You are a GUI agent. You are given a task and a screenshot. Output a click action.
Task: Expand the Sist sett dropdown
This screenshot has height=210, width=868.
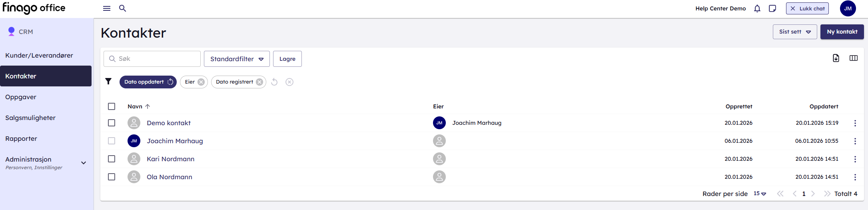[x=794, y=32]
